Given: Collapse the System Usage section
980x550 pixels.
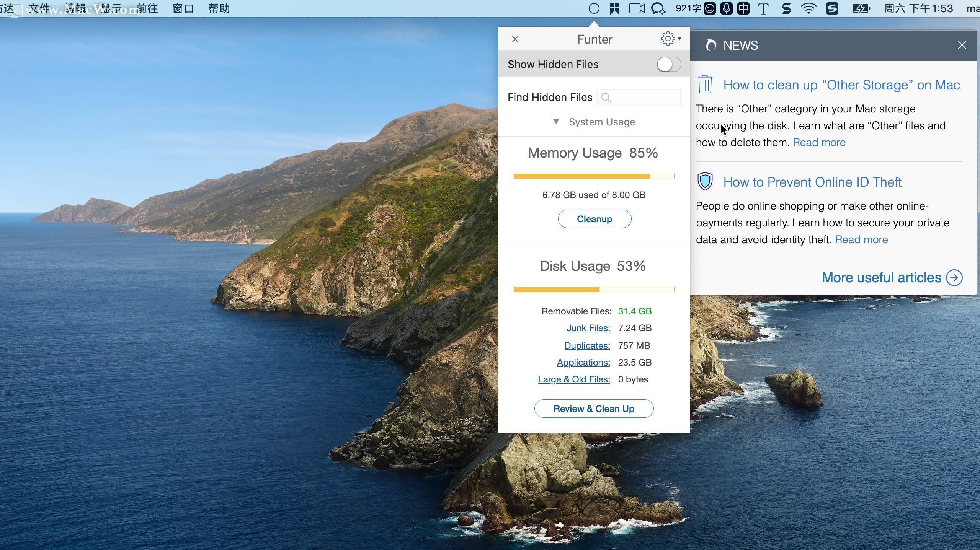Looking at the screenshot, I should pos(556,122).
